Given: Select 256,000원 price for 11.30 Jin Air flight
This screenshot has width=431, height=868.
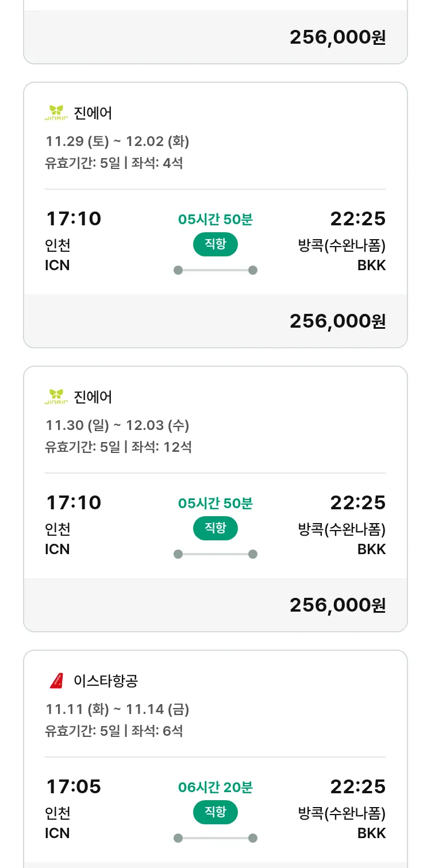Looking at the screenshot, I should (x=337, y=605).
